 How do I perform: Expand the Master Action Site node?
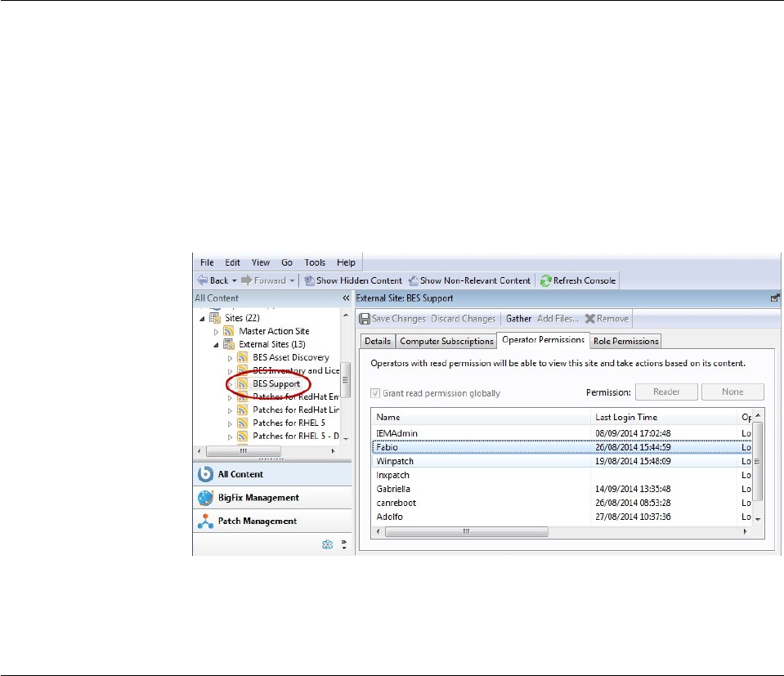pyautogui.click(x=216, y=332)
